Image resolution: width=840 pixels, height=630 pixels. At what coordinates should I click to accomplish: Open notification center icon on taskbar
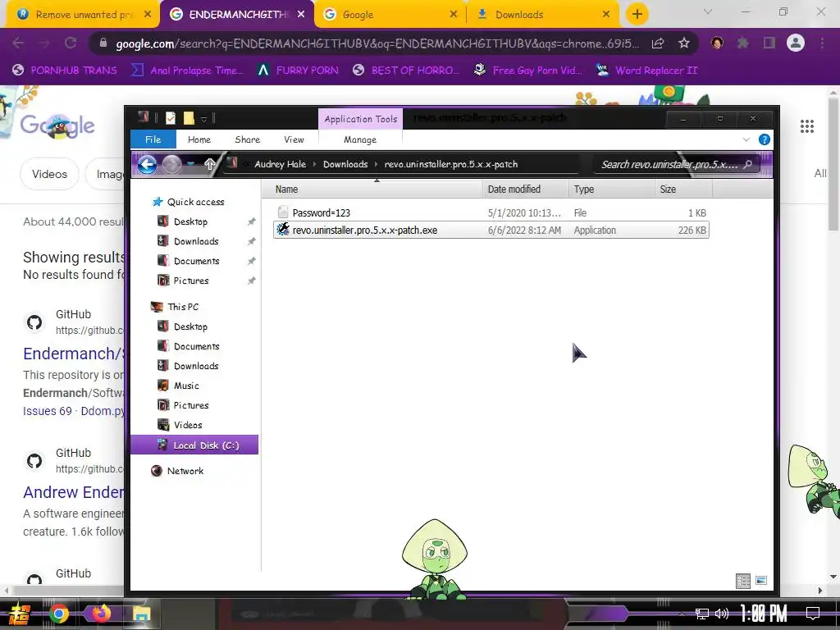(x=813, y=614)
